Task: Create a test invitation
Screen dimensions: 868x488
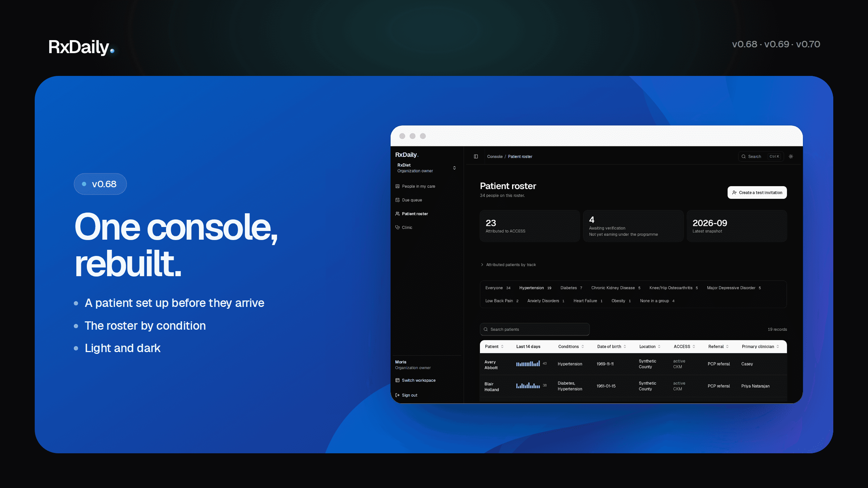Action: click(757, 193)
